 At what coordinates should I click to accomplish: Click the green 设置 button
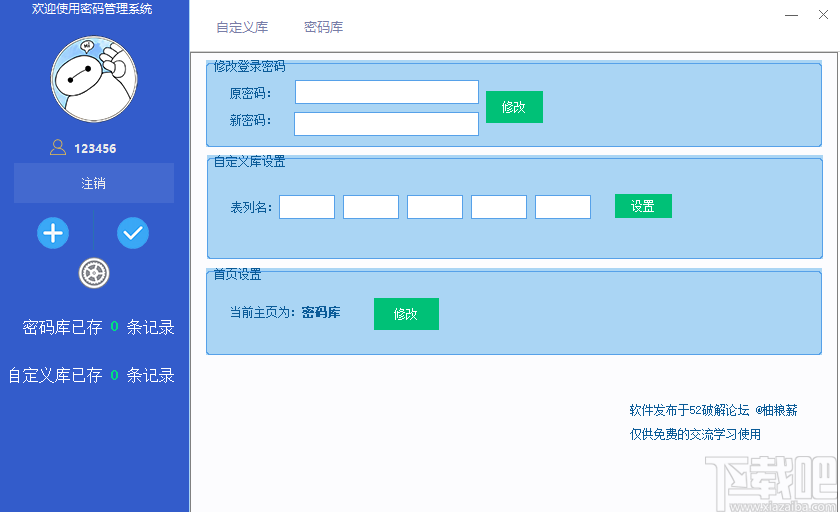tap(643, 206)
